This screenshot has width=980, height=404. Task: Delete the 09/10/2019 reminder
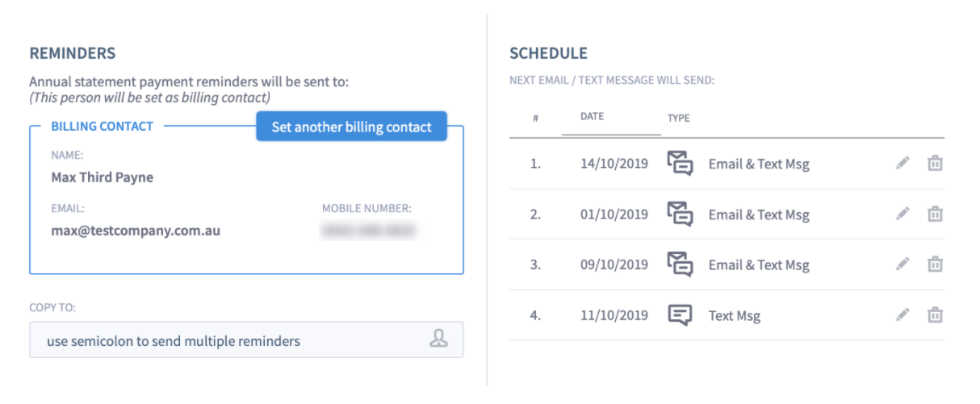pyautogui.click(x=935, y=264)
